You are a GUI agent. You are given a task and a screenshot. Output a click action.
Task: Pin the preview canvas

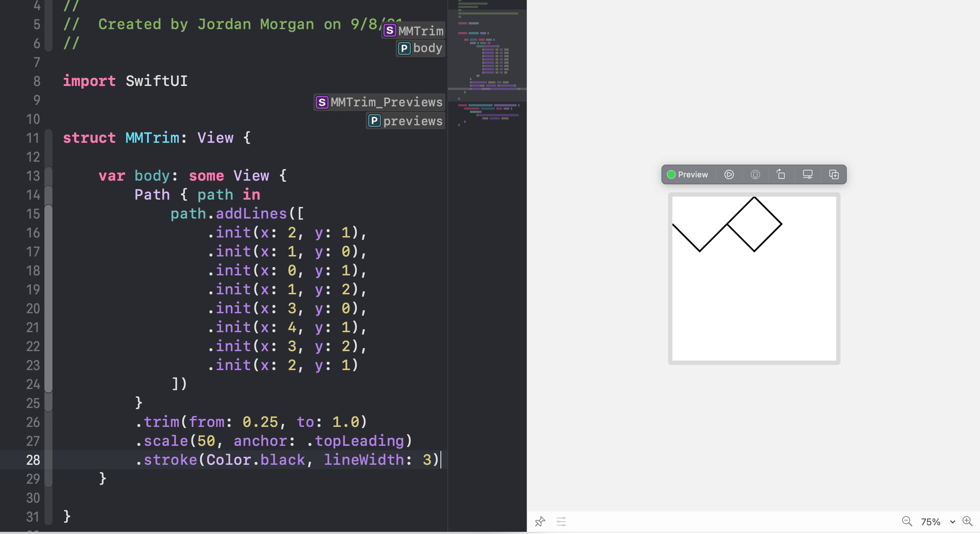click(x=540, y=521)
